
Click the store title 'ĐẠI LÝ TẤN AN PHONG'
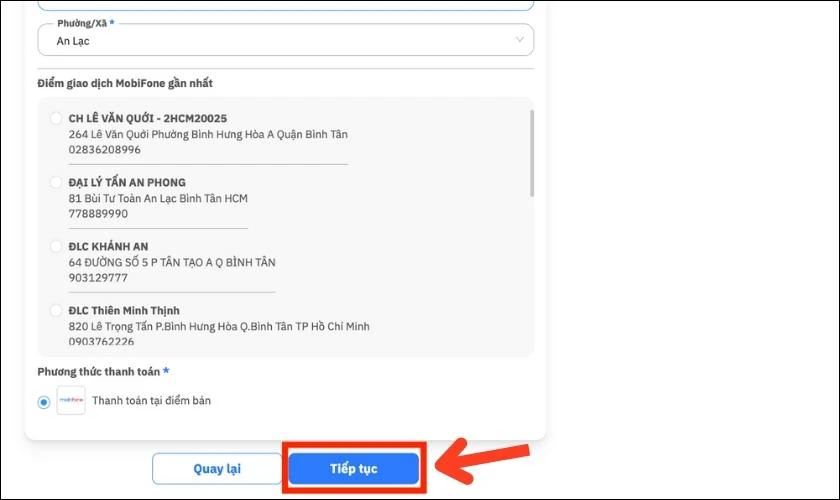127,183
